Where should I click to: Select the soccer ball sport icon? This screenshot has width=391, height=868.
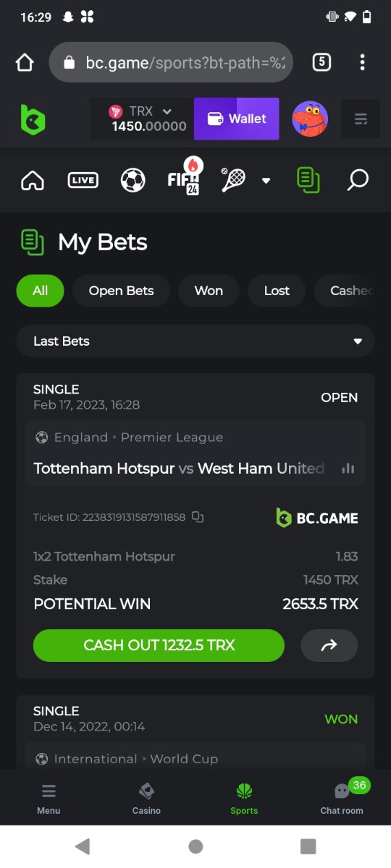tap(133, 180)
